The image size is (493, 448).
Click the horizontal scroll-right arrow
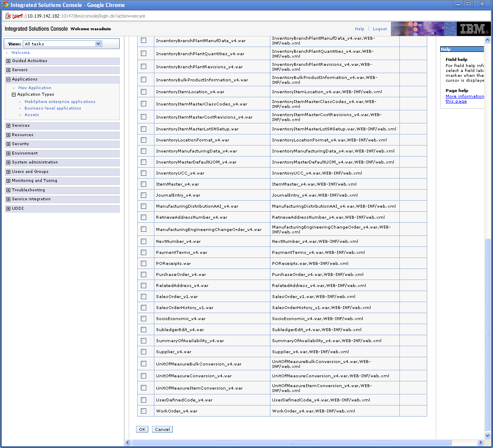point(480,443)
